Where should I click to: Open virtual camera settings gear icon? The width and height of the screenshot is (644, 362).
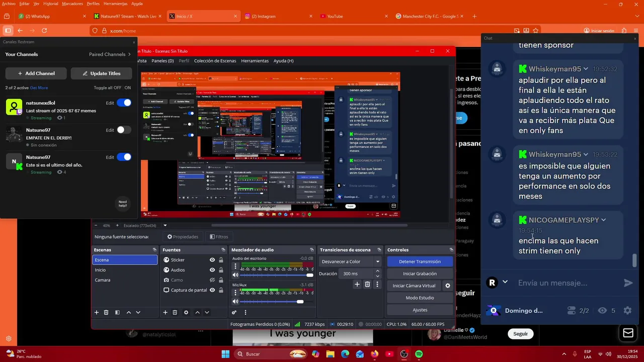(447, 286)
